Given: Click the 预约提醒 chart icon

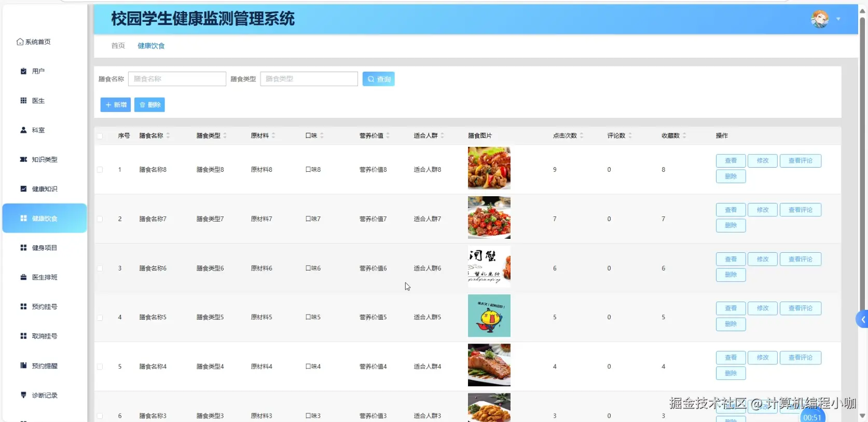Looking at the screenshot, I should point(23,365).
